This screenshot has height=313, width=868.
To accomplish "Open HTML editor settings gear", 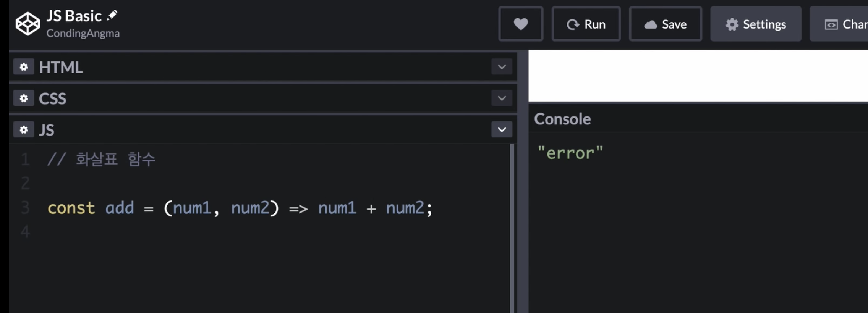I will tap(24, 67).
